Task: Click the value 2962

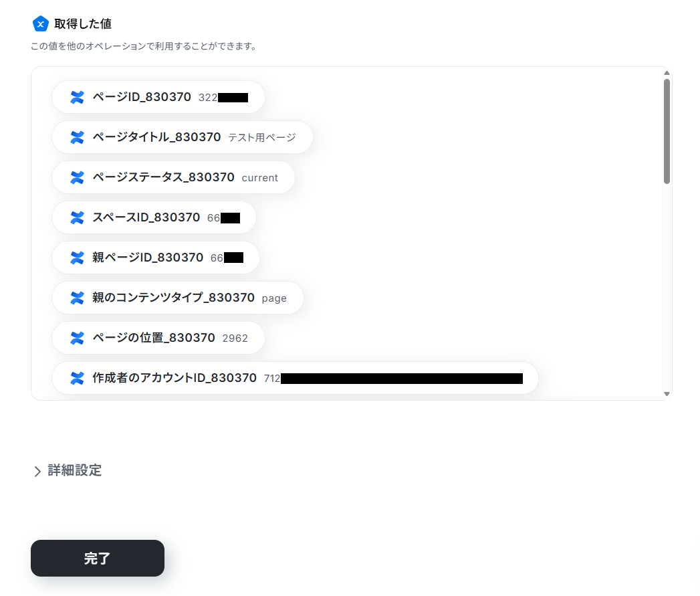Action: (x=235, y=338)
